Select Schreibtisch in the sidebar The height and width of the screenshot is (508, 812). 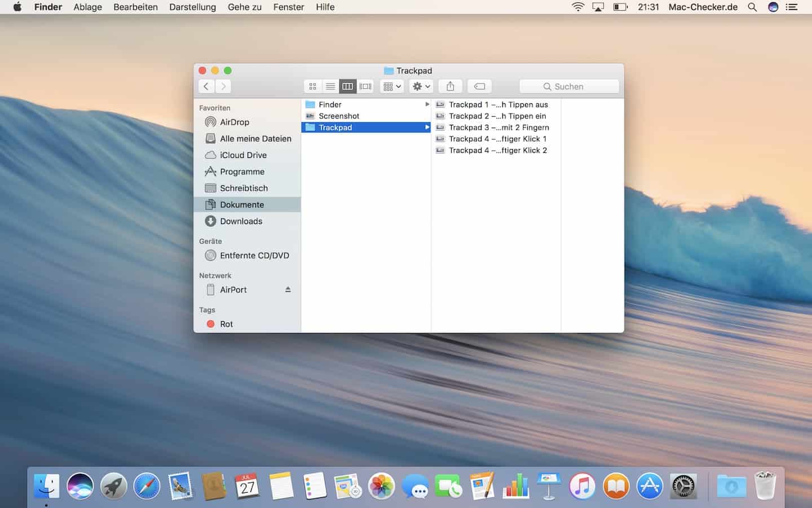coord(247,188)
